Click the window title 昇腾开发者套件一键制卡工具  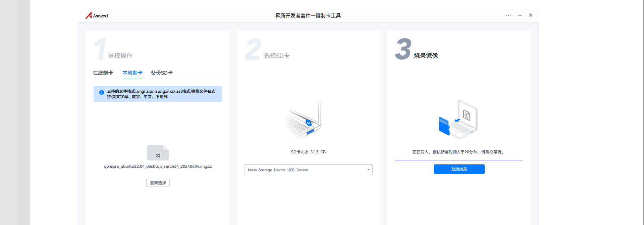pos(308,15)
